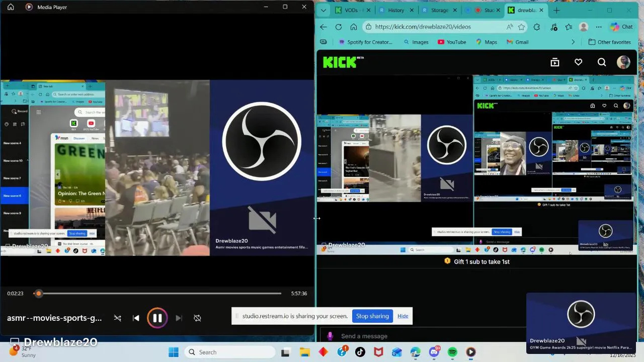Open the Edge tab actions dropdown

pyautogui.click(x=324, y=10)
